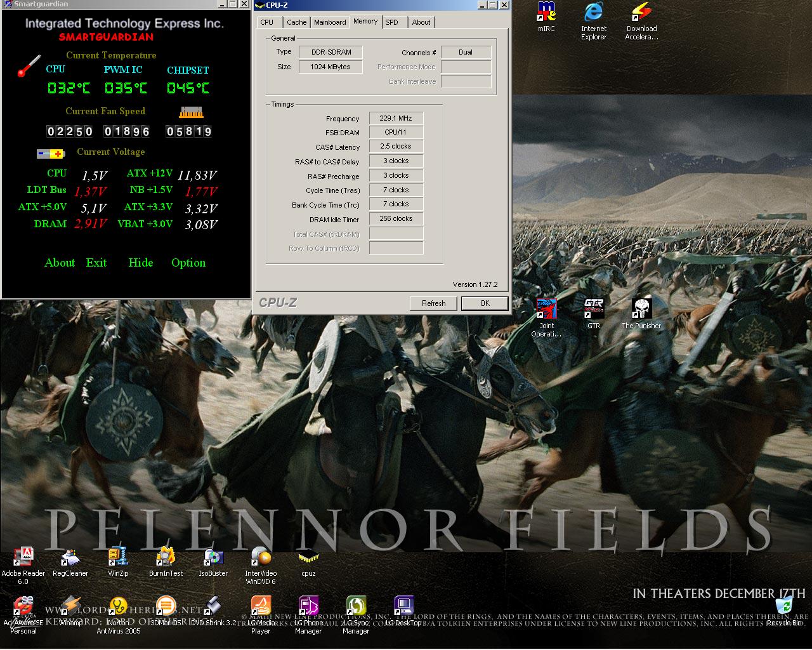Open LG Sync Manager icon
Image resolution: width=812 pixels, height=650 pixels.
click(x=356, y=614)
